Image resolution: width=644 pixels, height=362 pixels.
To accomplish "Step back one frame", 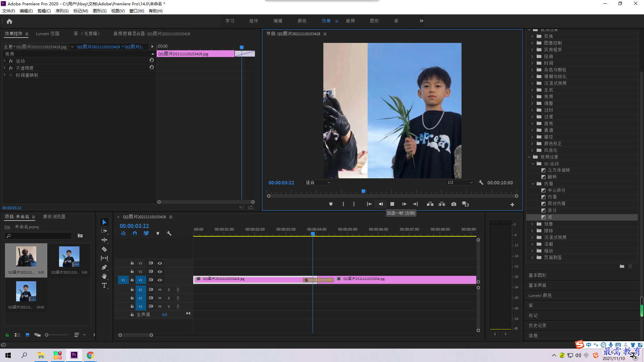I will pos(381,204).
